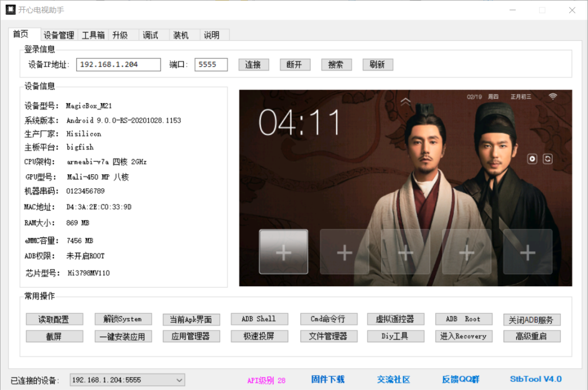Viewport: 588px width, 390px height.
Task: Open the 工具箱 tab
Action: (93, 35)
